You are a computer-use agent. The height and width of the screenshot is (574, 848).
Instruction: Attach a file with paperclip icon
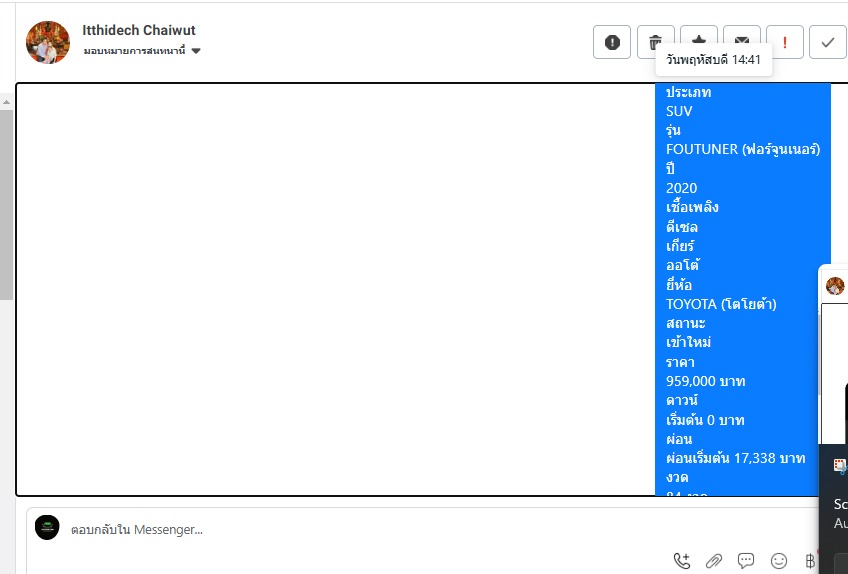tap(714, 561)
